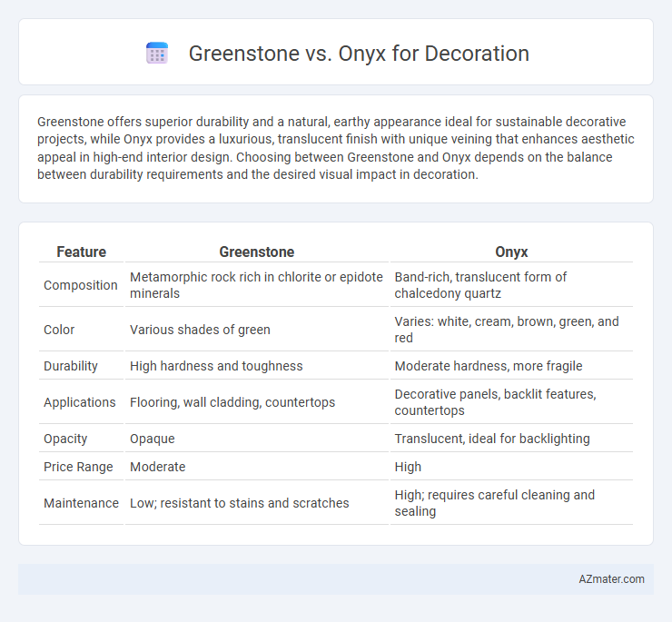Viewport: 672px width, 622px height.
Task: Select cell 'Various shades of green'
Action: (x=257, y=330)
